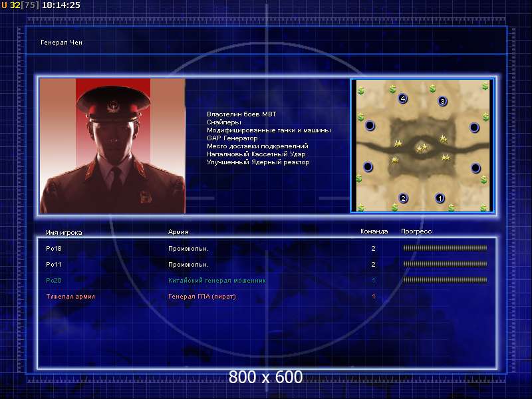Click 'Властелин боев МВТ' ability line
The image size is (532, 399).
[x=241, y=114]
